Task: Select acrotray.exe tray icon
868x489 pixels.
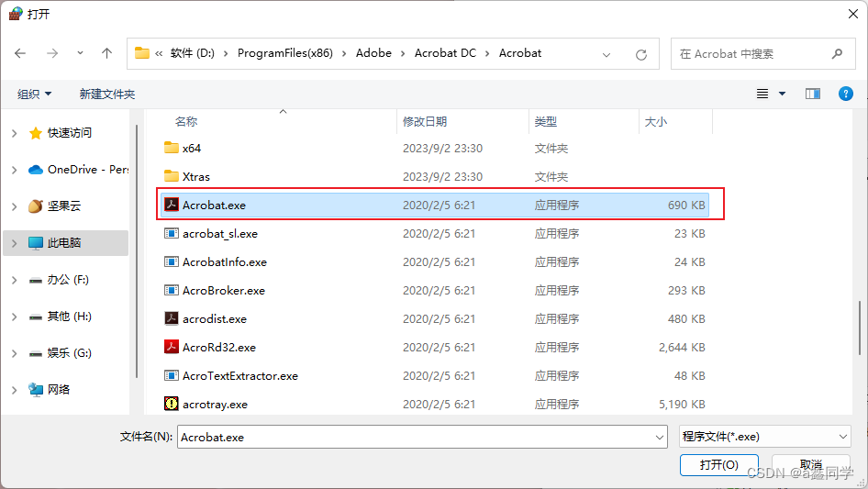Action: [171, 404]
